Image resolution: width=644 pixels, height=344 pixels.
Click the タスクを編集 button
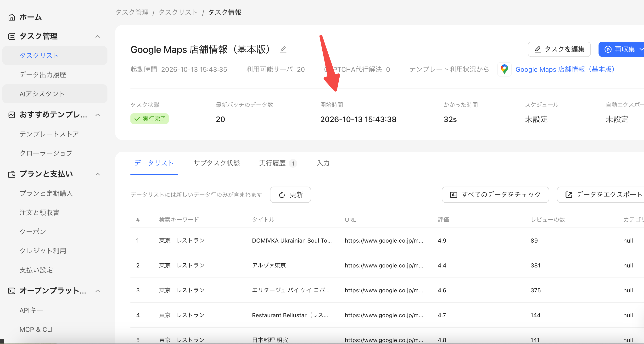point(559,49)
